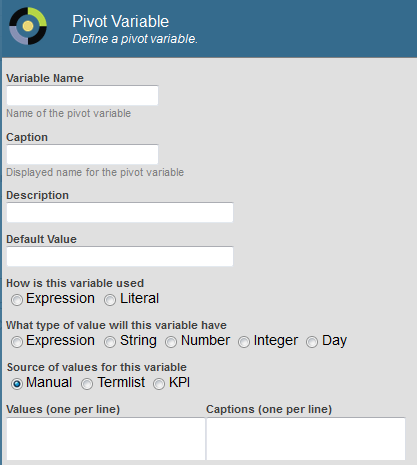This screenshot has height=465, width=417.
Task: Select the Literal radio button
Action: coord(110,300)
